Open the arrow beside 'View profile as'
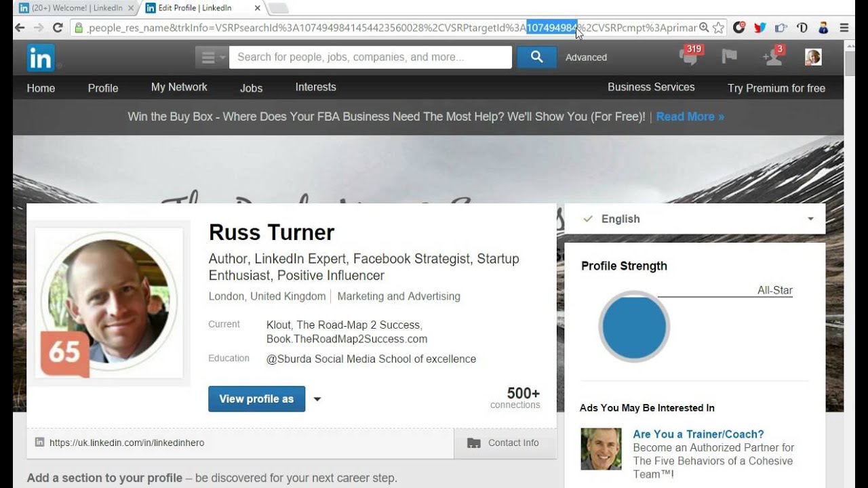868x488 pixels. point(317,399)
